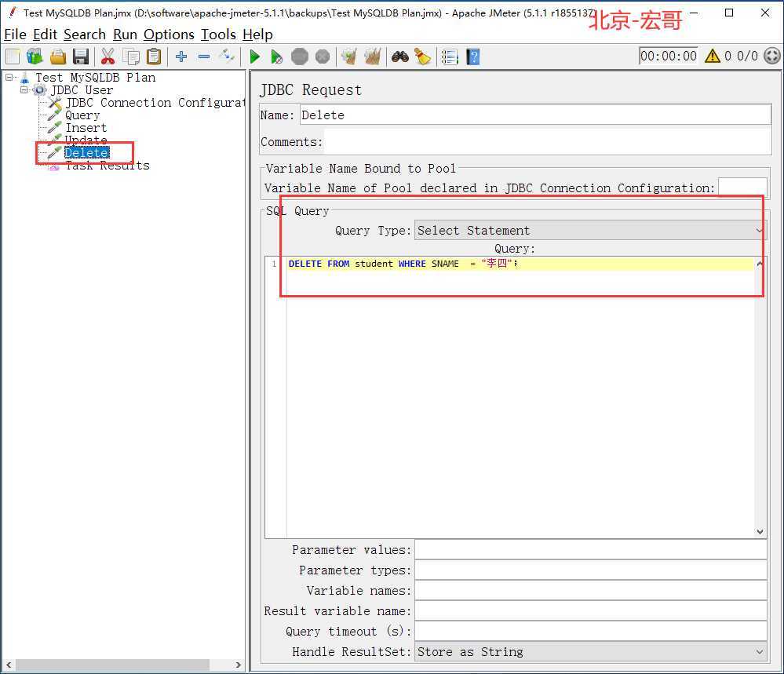Viewport: 784px width, 674px height.
Task: Click the DELETE FROM student query line
Action: click(x=520, y=264)
